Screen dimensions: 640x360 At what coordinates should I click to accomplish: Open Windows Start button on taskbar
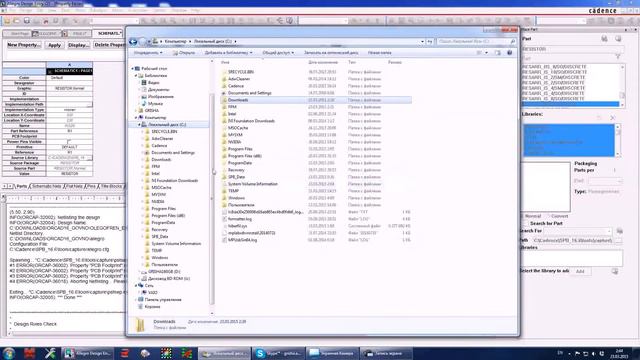pos(9,353)
